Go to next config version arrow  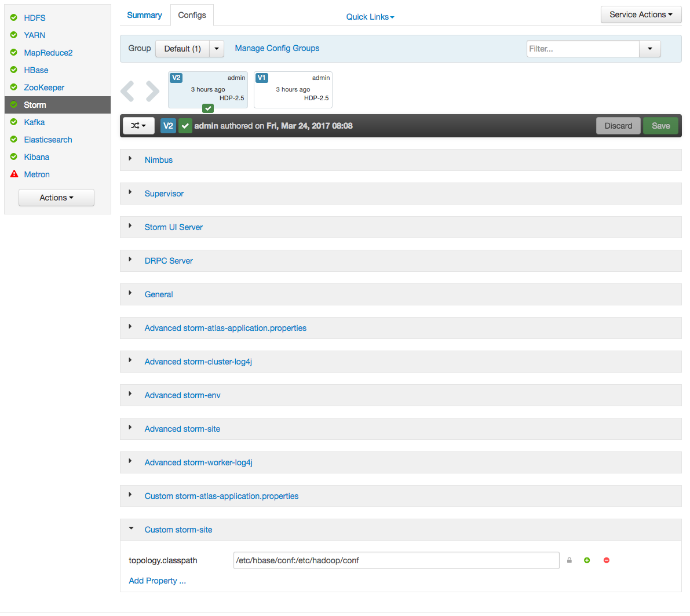[x=152, y=91]
